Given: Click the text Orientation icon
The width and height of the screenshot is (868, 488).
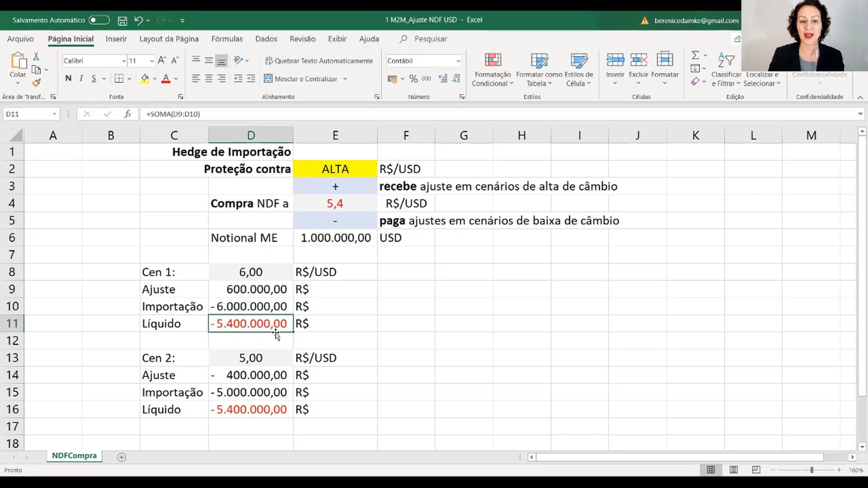Looking at the screenshot, I should click(x=238, y=60).
